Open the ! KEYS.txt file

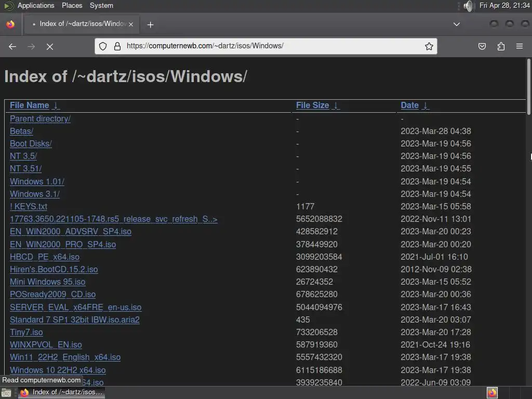[x=29, y=207]
